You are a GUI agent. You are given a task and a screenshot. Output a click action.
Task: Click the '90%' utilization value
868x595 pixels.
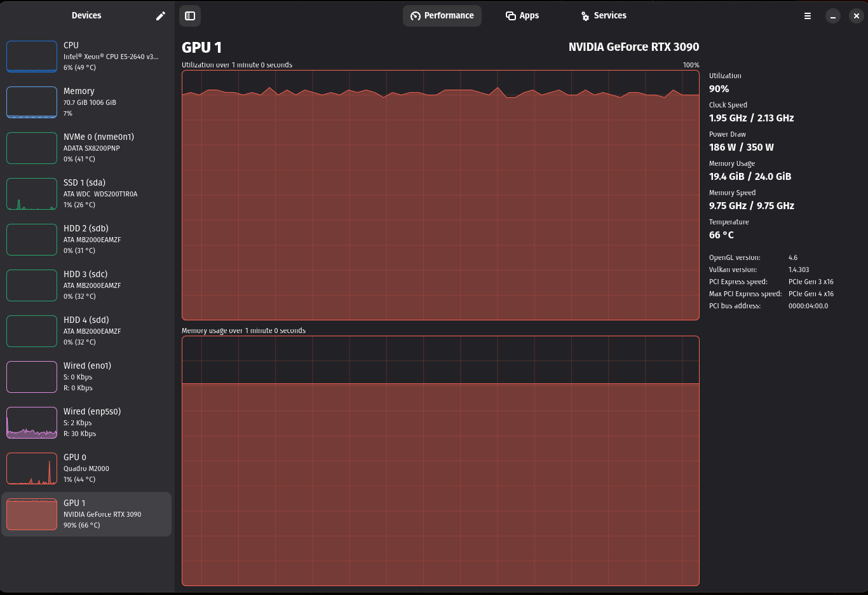pyautogui.click(x=719, y=89)
